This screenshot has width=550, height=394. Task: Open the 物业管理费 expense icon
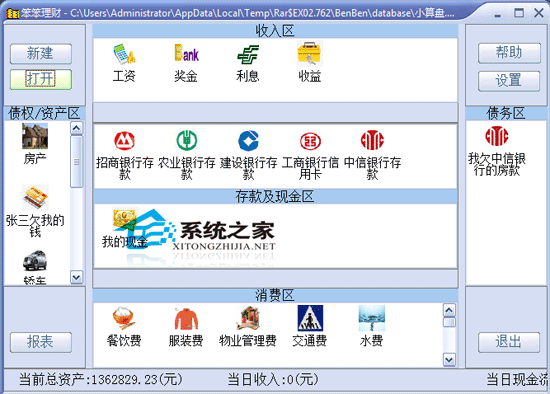point(248,318)
